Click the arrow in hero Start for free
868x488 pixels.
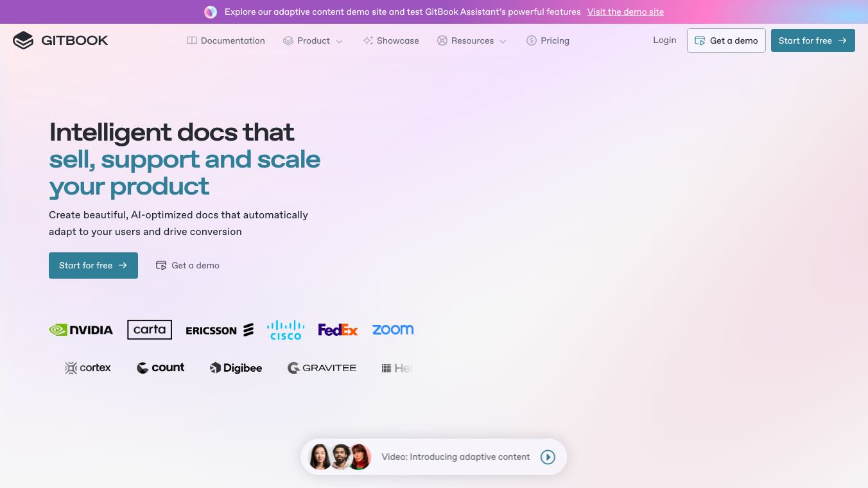(x=123, y=265)
